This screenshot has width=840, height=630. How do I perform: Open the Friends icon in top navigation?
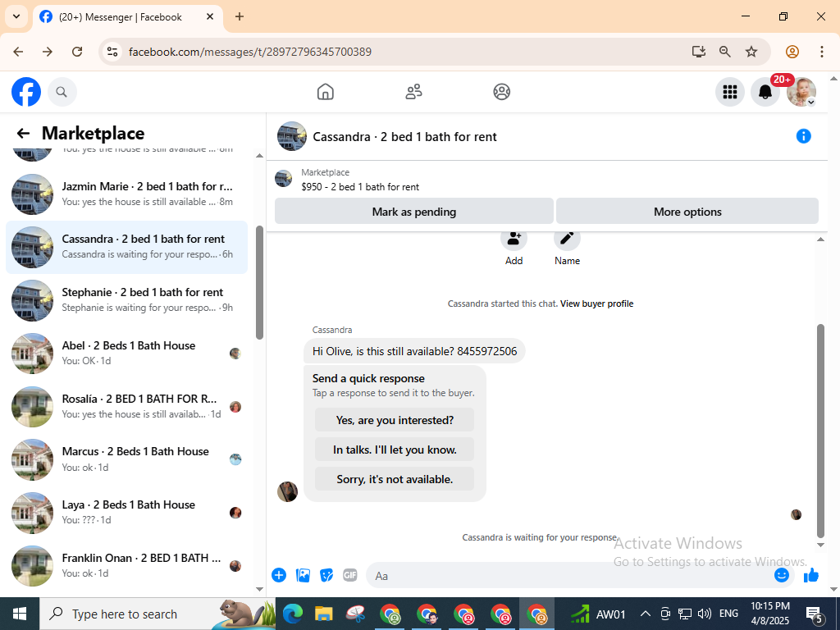tap(413, 92)
